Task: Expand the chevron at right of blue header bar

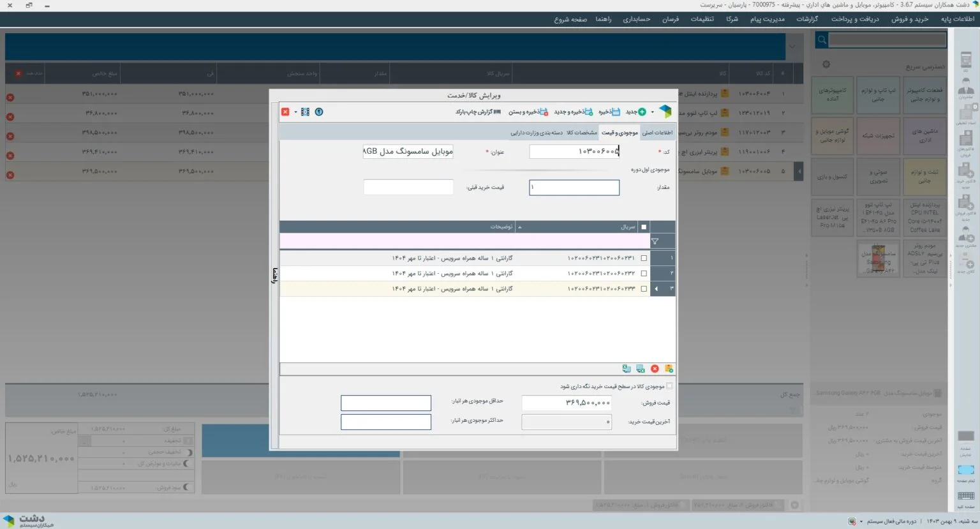Action: tap(792, 47)
